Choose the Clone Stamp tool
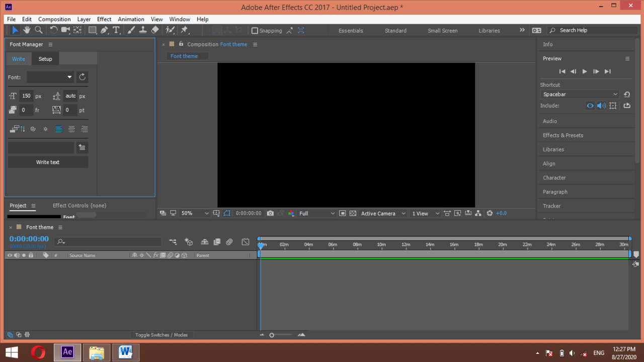The image size is (644, 362). (x=144, y=30)
